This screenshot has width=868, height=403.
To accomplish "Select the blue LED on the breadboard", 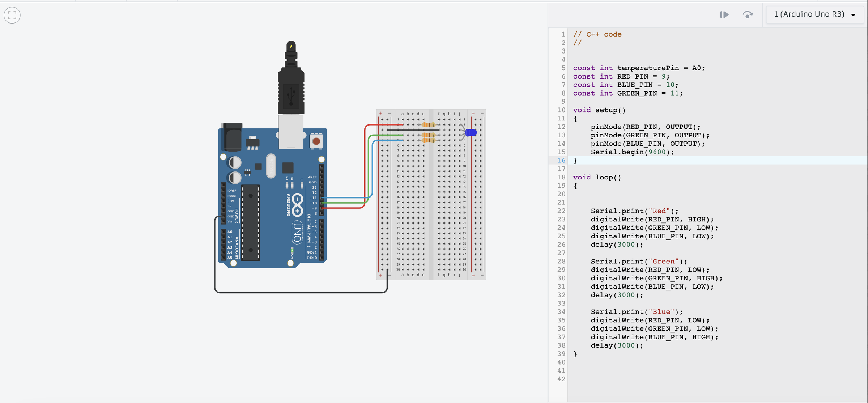I will (470, 132).
